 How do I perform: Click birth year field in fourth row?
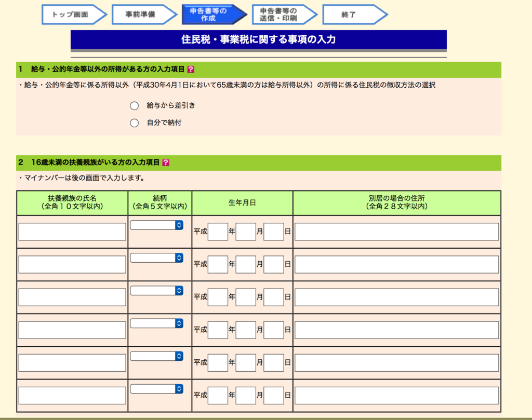pyautogui.click(x=218, y=330)
